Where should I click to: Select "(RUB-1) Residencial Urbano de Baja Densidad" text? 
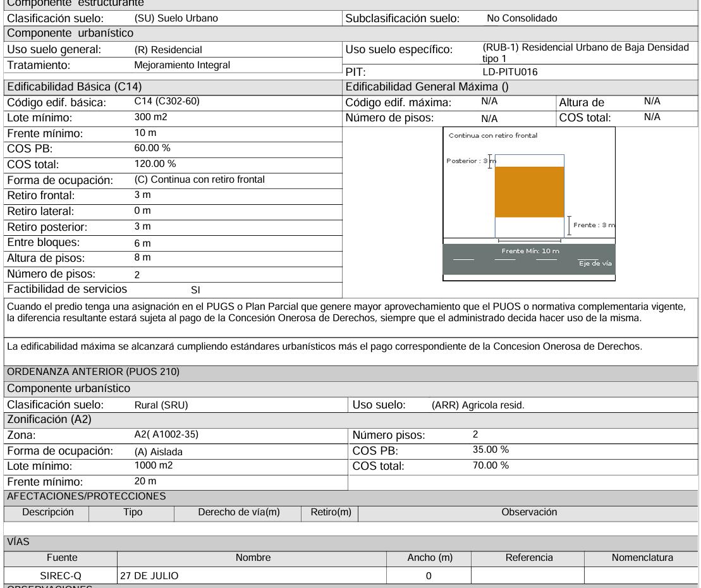(586, 47)
